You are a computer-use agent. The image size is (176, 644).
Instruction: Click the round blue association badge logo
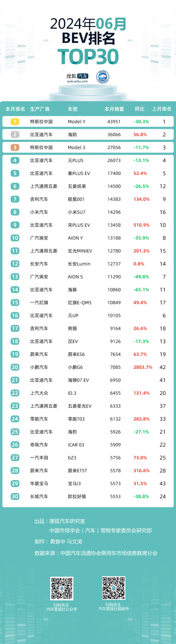pyautogui.click(x=103, y=77)
